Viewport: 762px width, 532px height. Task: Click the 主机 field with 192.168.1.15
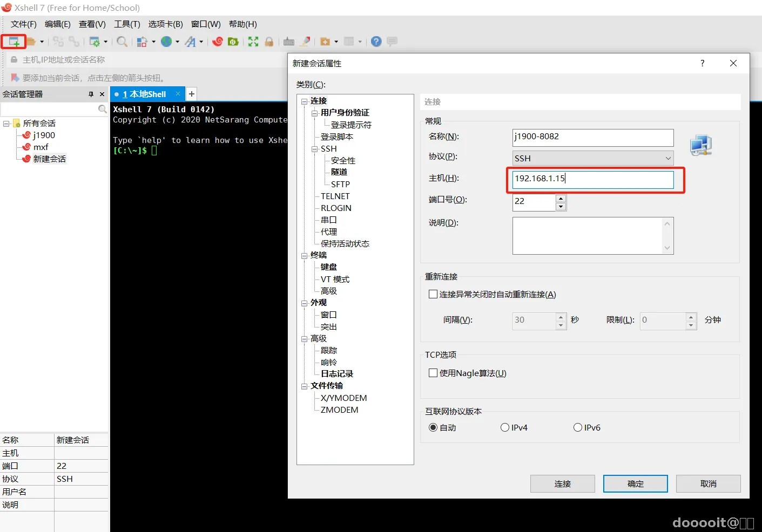pos(593,179)
